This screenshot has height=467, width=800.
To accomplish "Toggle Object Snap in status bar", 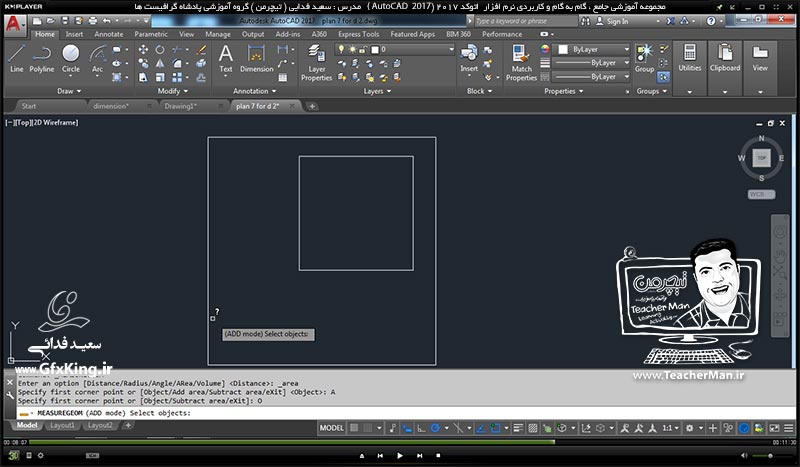I will point(495,428).
